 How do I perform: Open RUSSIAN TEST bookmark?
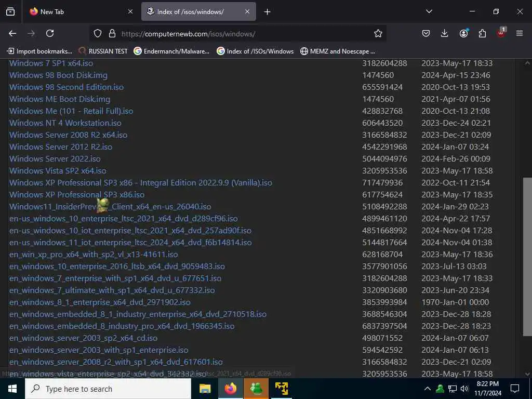(103, 51)
